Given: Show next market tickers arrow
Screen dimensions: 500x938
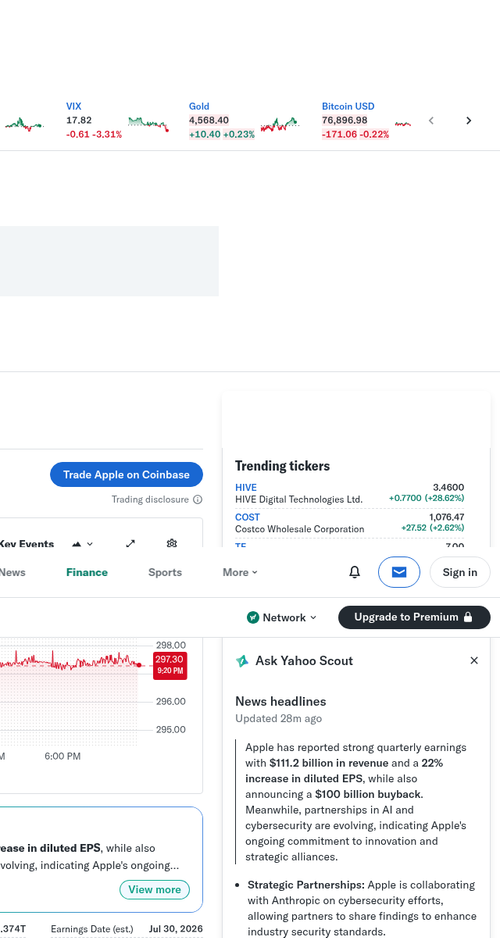Looking at the screenshot, I should pyautogui.click(x=469, y=120).
